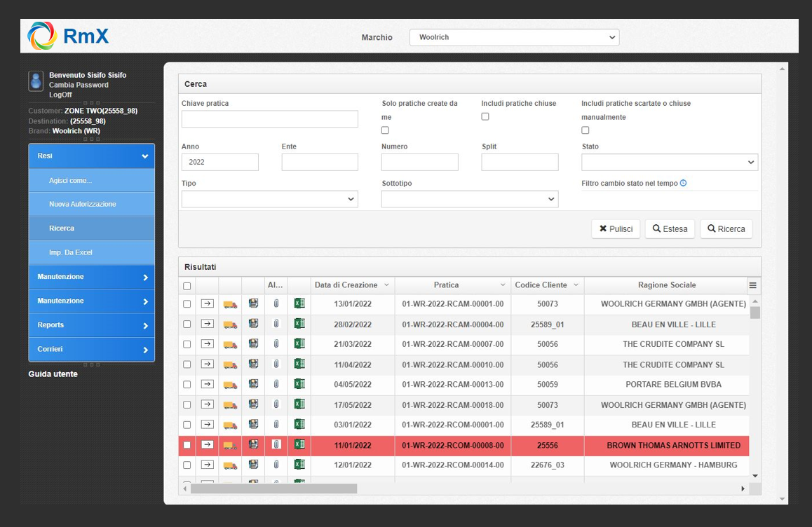Screen dimensions: 812x527
Task: Click document icon on PORTARE BELGIUM row
Action: coord(253,384)
